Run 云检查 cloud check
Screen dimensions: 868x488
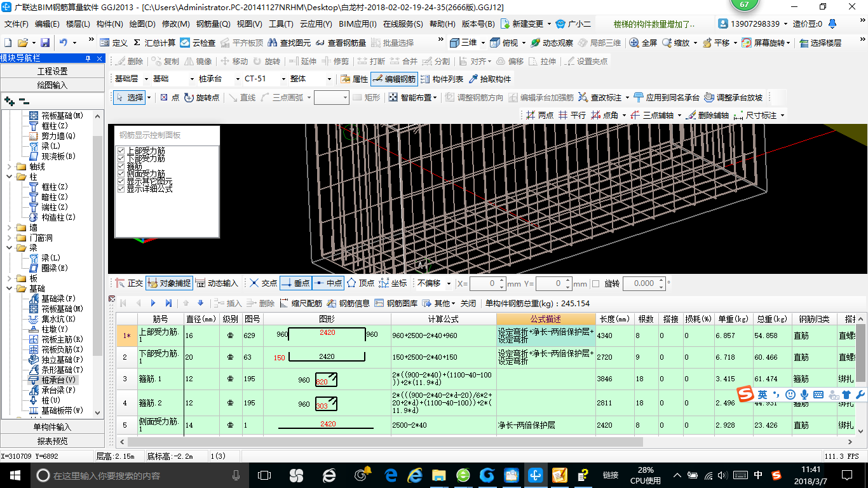point(198,43)
